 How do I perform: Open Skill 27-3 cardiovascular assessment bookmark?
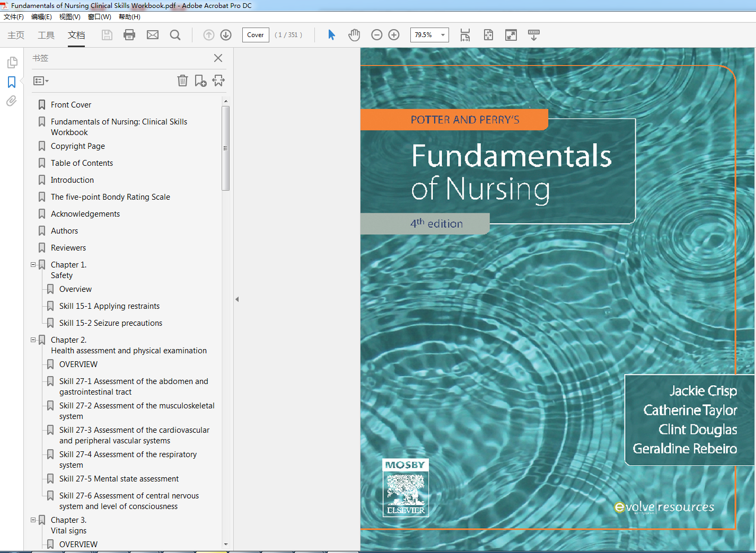[134, 435]
